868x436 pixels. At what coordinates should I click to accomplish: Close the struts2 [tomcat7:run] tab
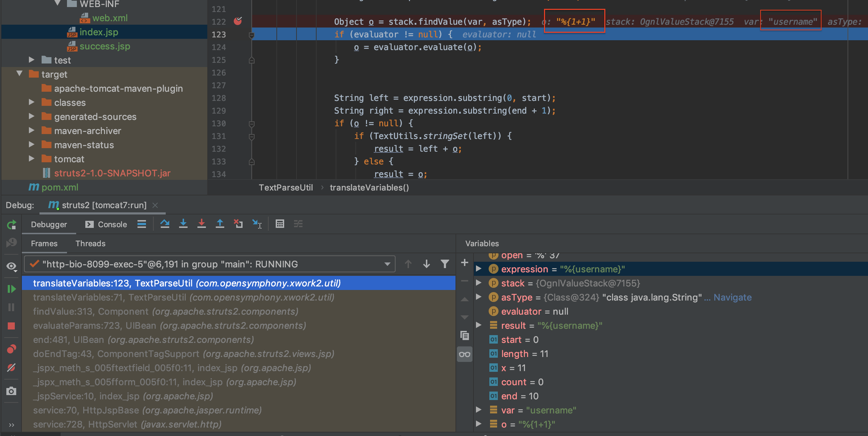click(155, 205)
